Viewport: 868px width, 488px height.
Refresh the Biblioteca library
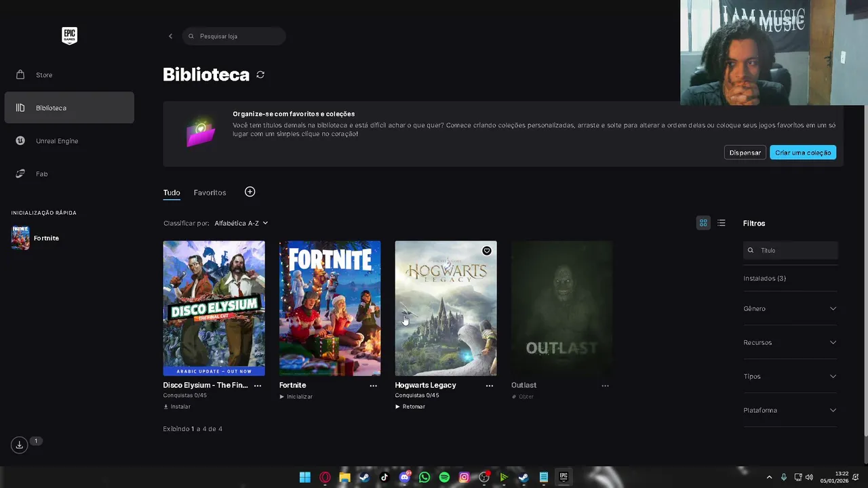pyautogui.click(x=260, y=75)
